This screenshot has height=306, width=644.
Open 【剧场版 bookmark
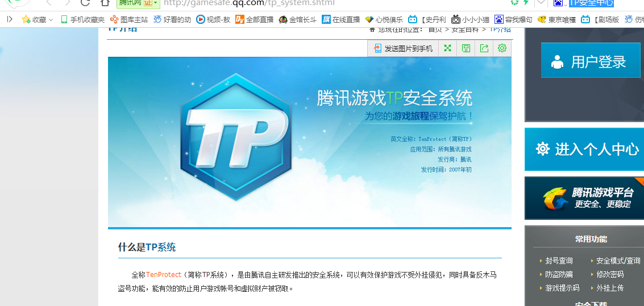pyautogui.click(x=600, y=19)
